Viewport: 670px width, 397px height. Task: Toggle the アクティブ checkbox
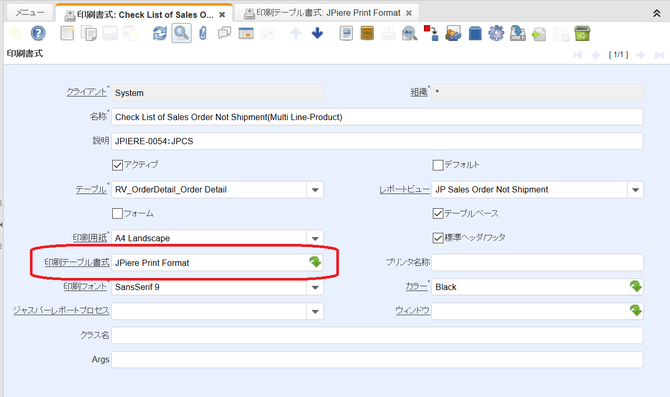117,165
